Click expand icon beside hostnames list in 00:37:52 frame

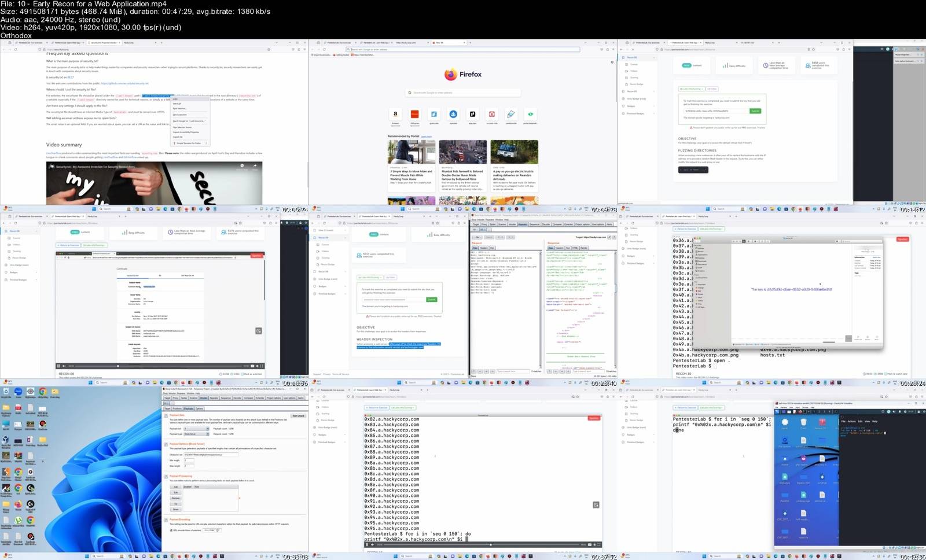596,505
